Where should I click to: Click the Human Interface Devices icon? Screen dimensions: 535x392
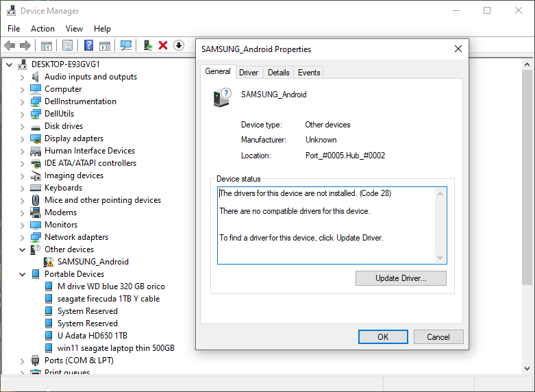point(36,151)
